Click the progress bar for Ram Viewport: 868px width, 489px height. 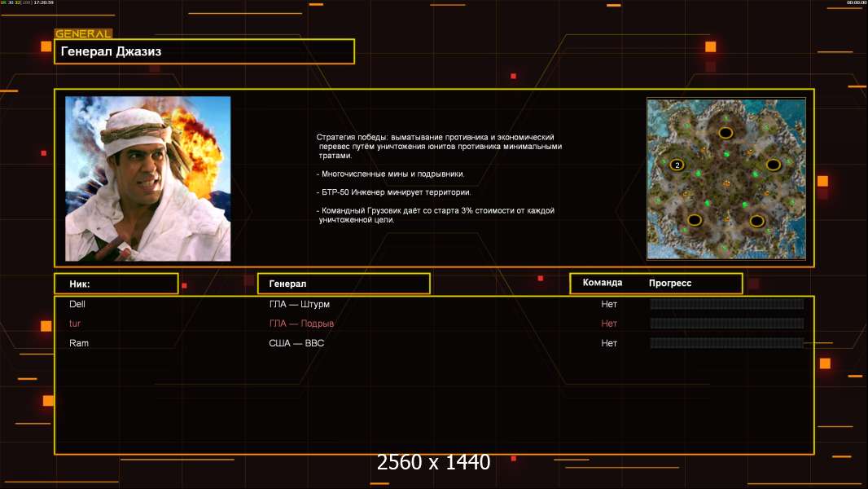click(x=726, y=343)
